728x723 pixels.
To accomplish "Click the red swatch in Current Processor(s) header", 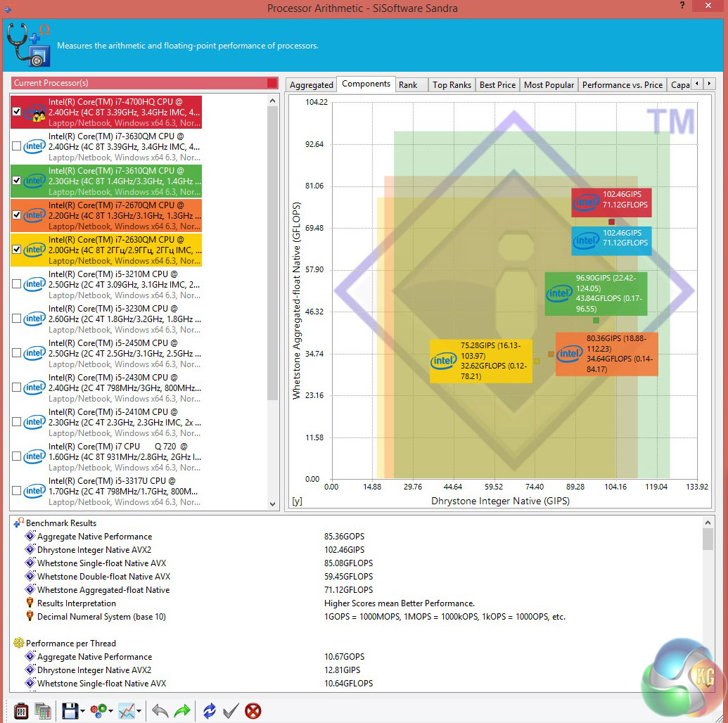I will click(x=272, y=83).
